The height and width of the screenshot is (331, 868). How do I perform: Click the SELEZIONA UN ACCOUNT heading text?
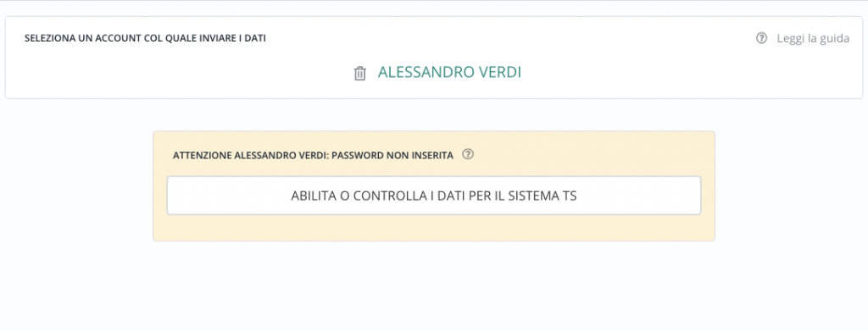coord(145,39)
